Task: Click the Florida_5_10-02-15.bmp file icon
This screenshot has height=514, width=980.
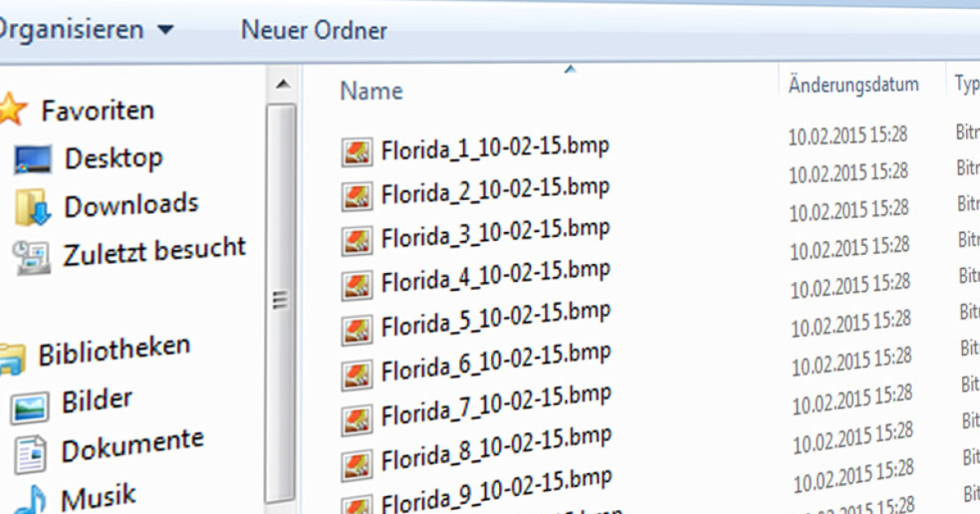Action: (x=357, y=325)
